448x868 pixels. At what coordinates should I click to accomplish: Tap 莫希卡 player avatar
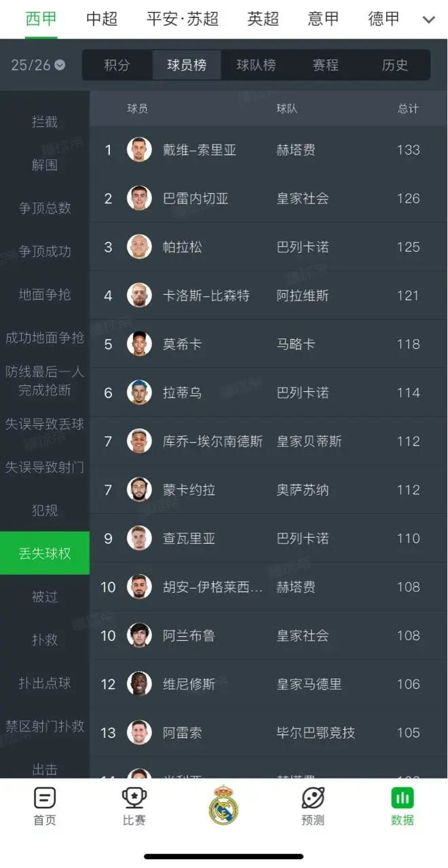pos(139,344)
